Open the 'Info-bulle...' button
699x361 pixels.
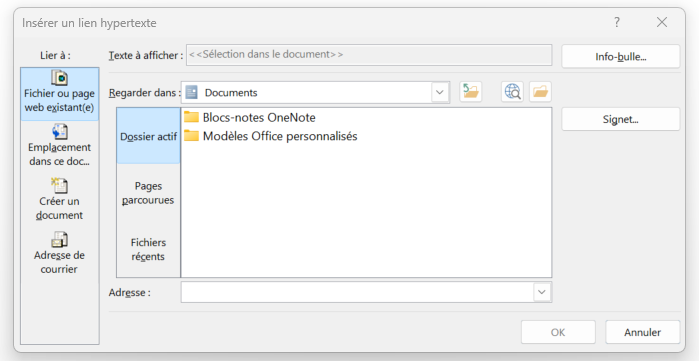point(621,56)
